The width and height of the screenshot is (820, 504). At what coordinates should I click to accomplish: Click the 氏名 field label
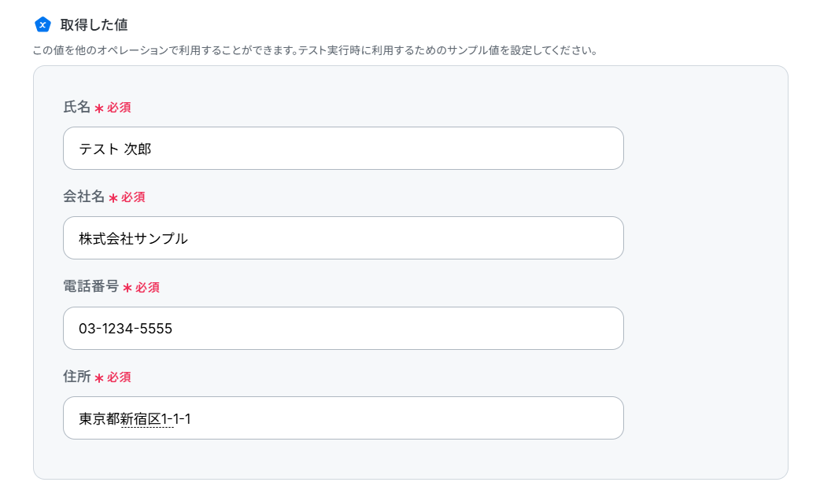pos(77,107)
